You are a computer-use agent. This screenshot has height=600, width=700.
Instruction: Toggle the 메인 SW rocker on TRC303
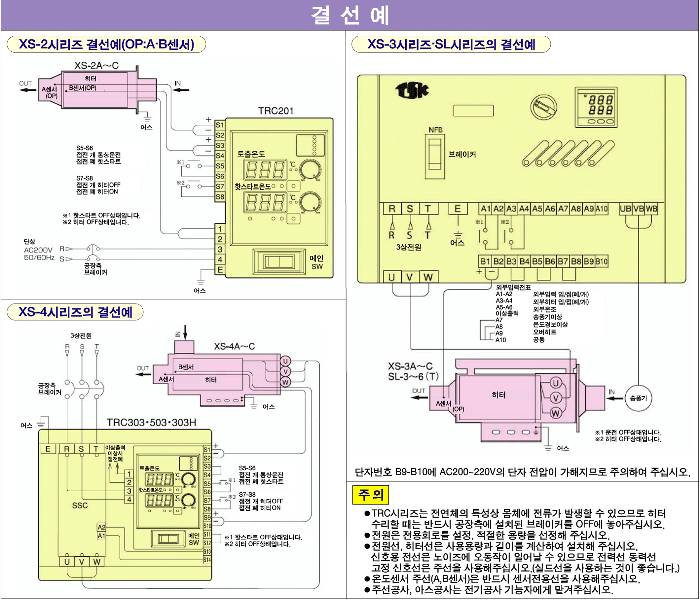coord(168,539)
